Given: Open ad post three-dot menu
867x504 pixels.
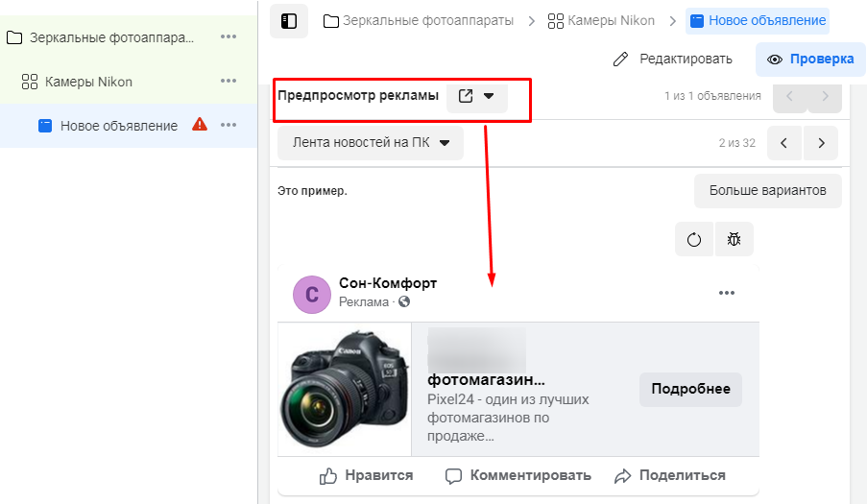Looking at the screenshot, I should (x=727, y=293).
